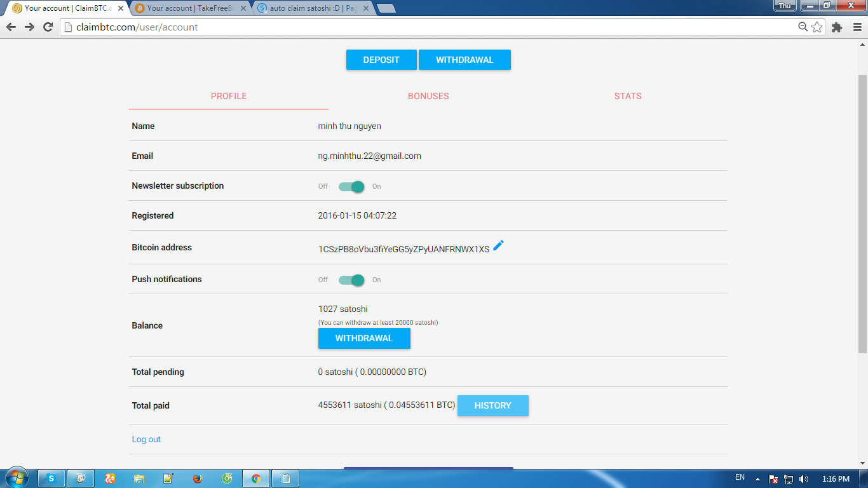Switch to the PROFILE tab
Viewport: 868px width, 488px height.
pyautogui.click(x=229, y=96)
